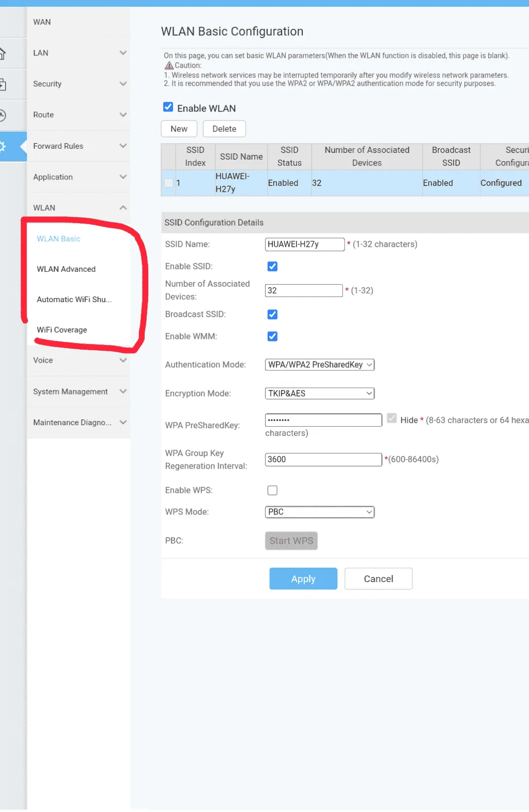529x812 pixels.
Task: Click the Delete SSID button
Action: tap(224, 129)
